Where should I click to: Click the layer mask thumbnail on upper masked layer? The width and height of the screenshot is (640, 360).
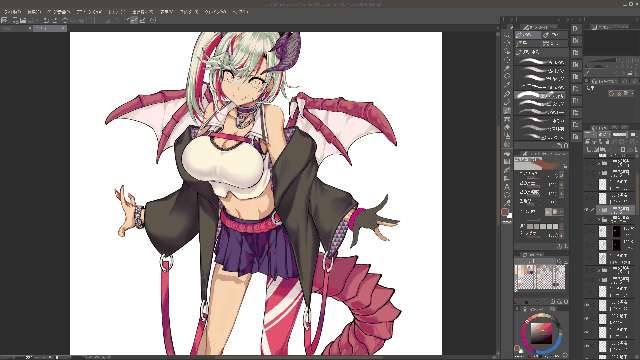pyautogui.click(x=616, y=231)
